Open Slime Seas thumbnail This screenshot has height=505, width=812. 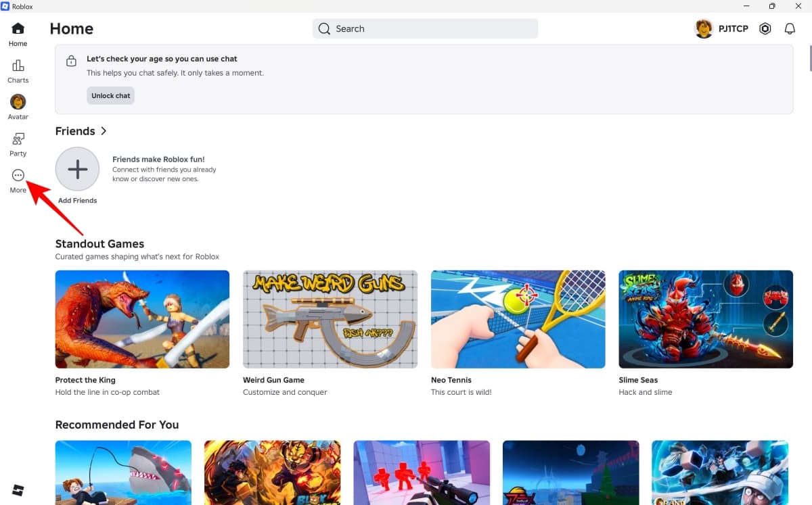(x=706, y=319)
